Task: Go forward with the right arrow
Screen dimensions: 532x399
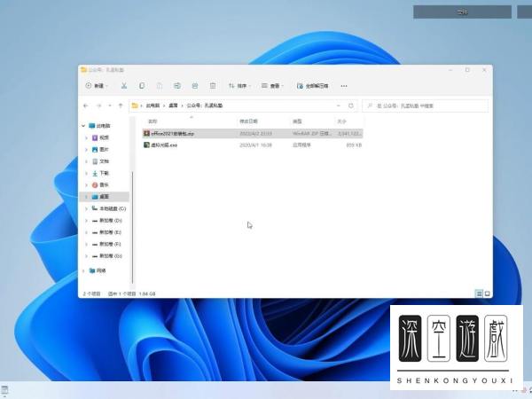Action: click(x=98, y=106)
